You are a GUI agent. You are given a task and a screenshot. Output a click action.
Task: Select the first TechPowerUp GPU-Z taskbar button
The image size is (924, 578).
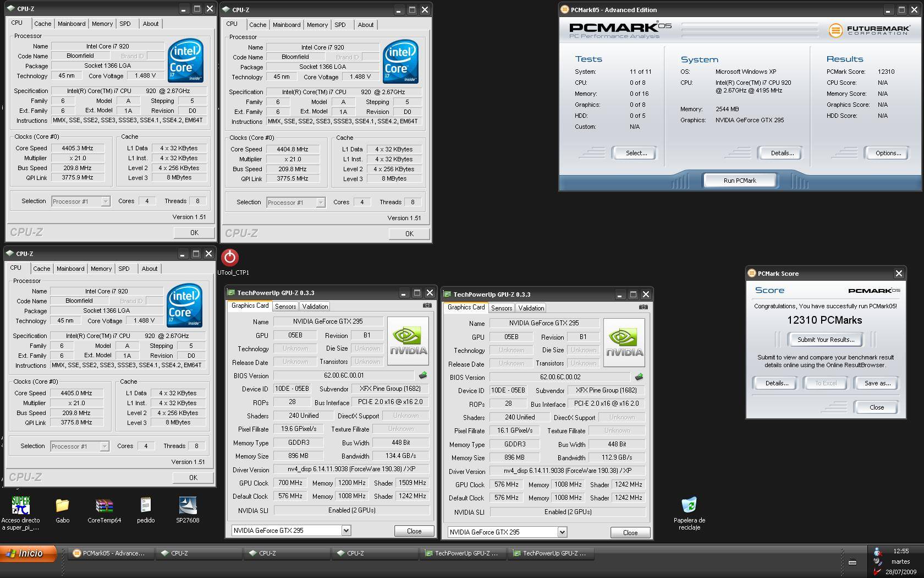point(463,554)
